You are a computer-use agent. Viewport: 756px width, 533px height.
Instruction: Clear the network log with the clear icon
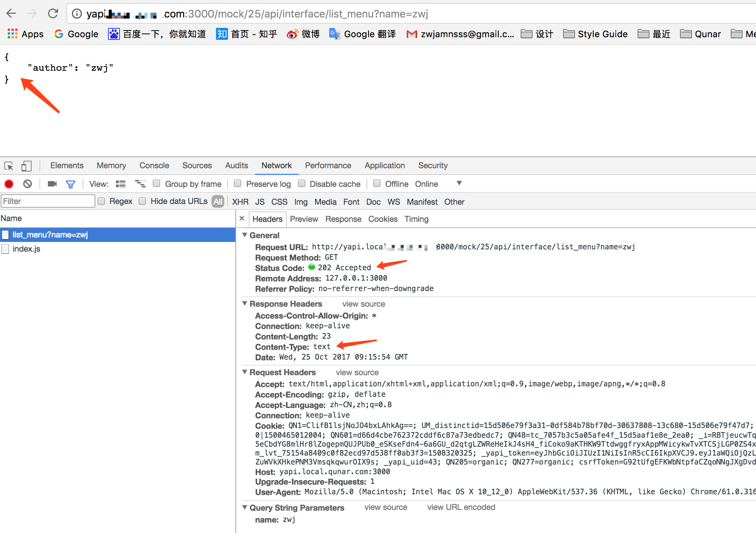(x=28, y=184)
